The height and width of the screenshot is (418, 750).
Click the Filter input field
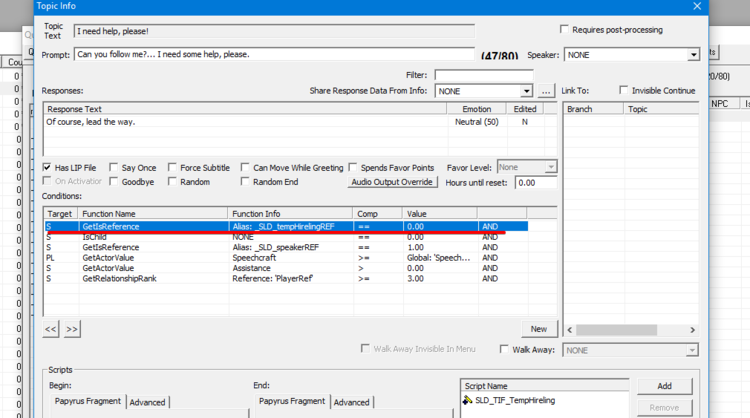[x=484, y=75]
